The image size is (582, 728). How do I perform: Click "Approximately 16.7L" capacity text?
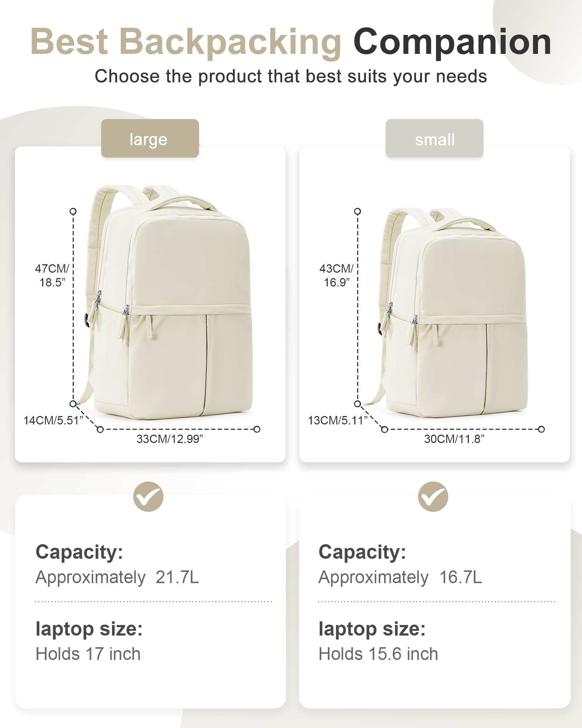click(400, 577)
